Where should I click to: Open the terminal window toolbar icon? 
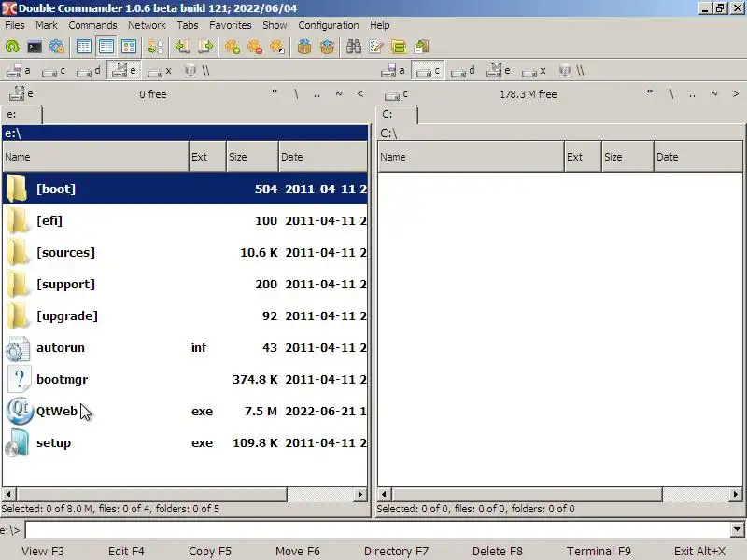point(35,47)
